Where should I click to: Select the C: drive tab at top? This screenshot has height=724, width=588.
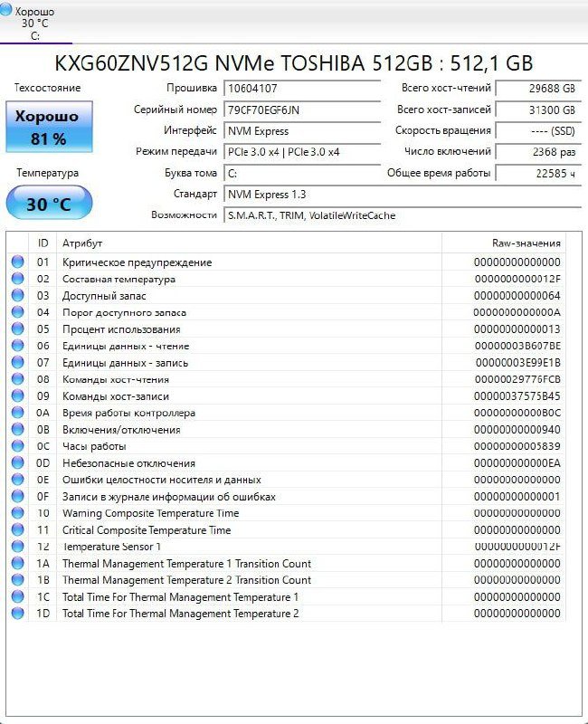tap(35, 24)
